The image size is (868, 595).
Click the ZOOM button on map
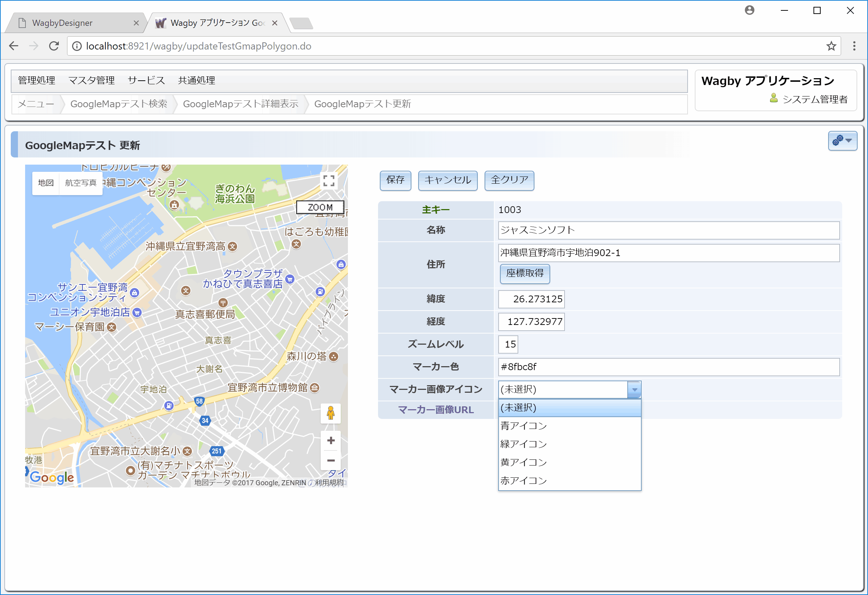click(x=320, y=207)
